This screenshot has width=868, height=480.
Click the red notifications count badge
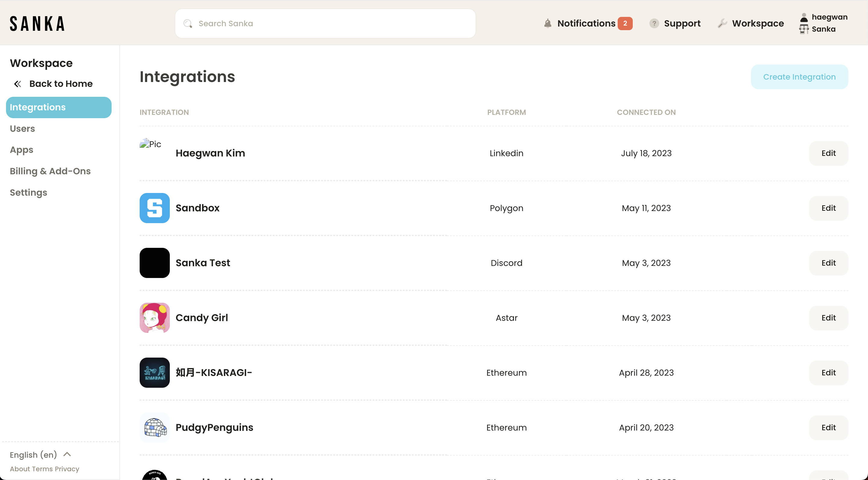pos(625,23)
